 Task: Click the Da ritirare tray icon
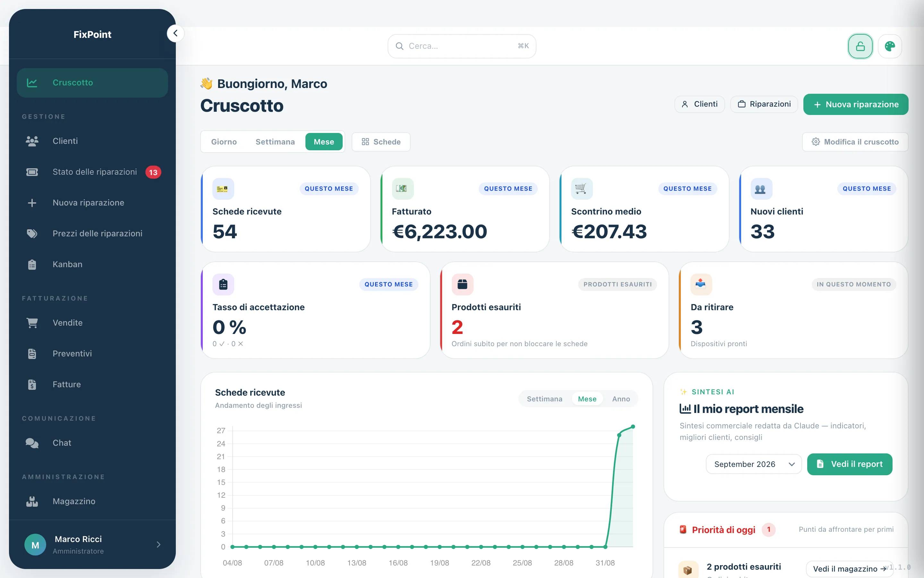pyautogui.click(x=701, y=285)
